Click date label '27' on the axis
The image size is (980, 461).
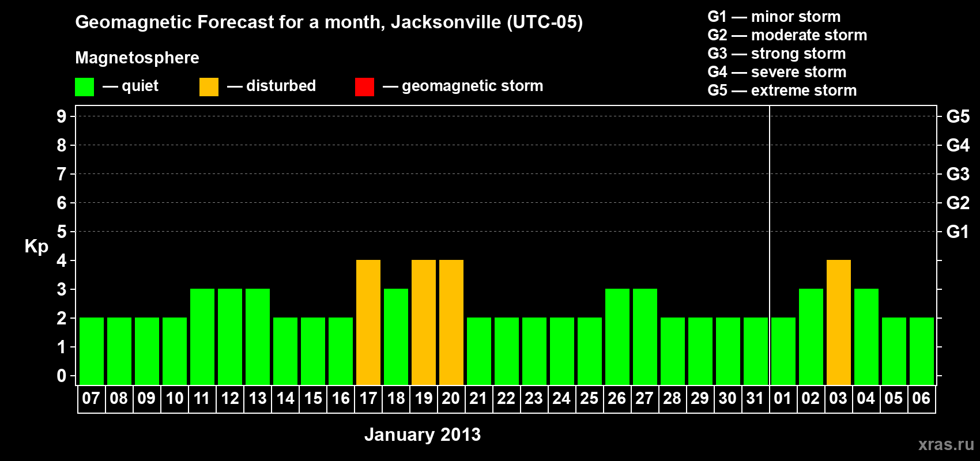(644, 399)
